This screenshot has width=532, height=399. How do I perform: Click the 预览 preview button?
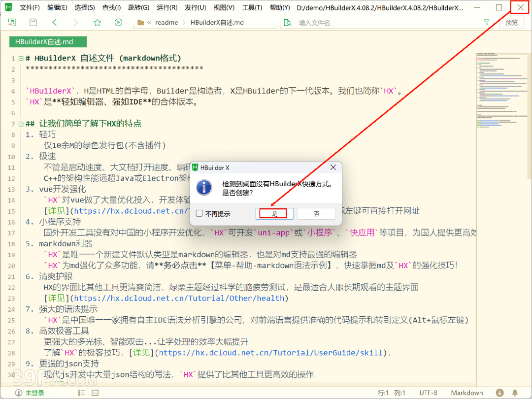tap(511, 22)
